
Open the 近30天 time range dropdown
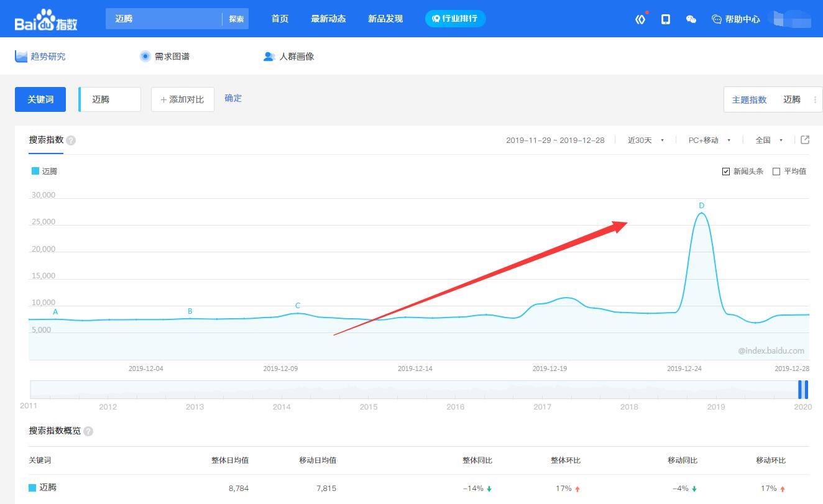[x=646, y=140]
